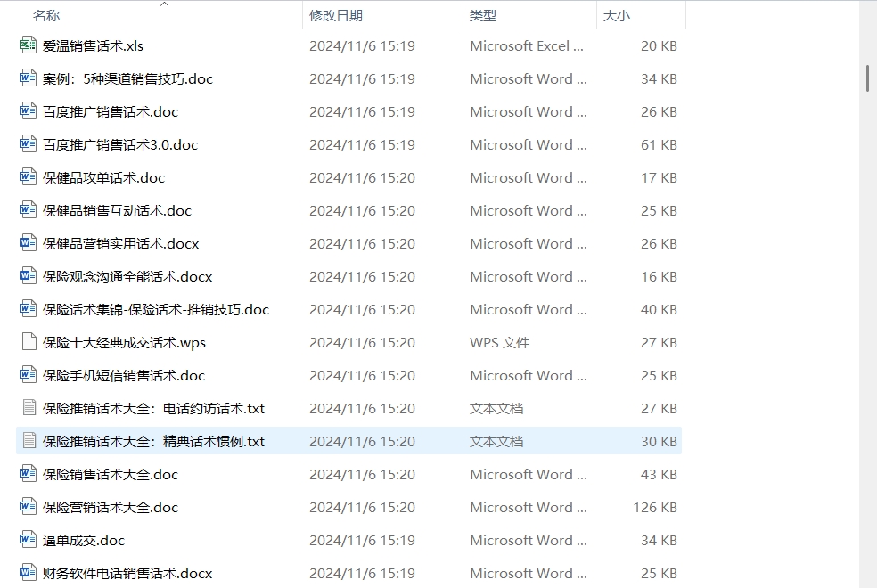Click Word icon of 财务软件电话销售话术.docx
This screenshot has height=588, width=877.
point(29,573)
